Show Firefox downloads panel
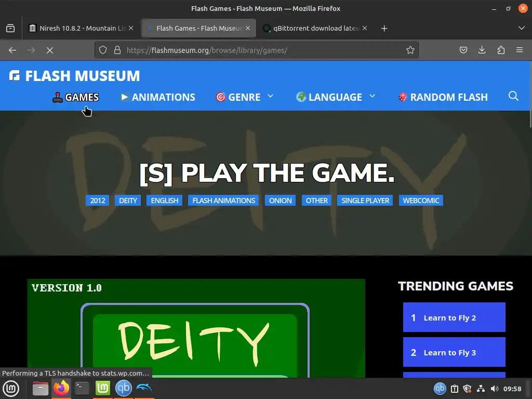Viewport: 532px width, 399px height. (482, 50)
